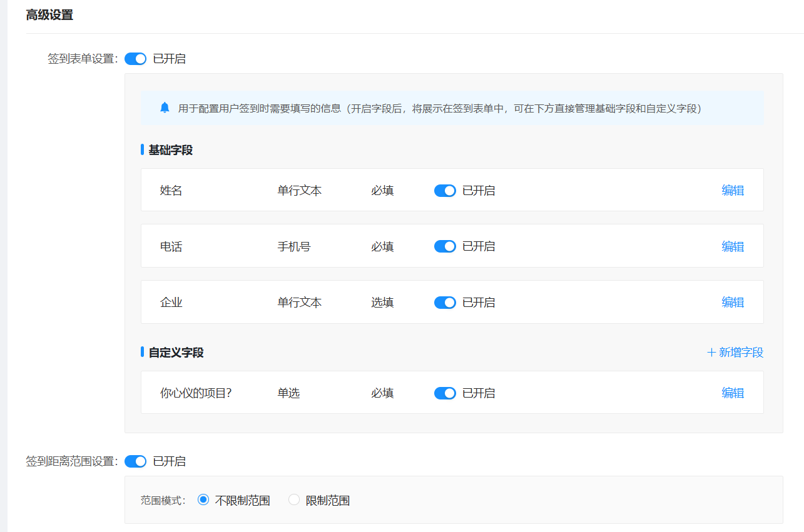Click 编辑 for the 电话 field
This screenshot has width=804, height=532.
click(x=733, y=246)
